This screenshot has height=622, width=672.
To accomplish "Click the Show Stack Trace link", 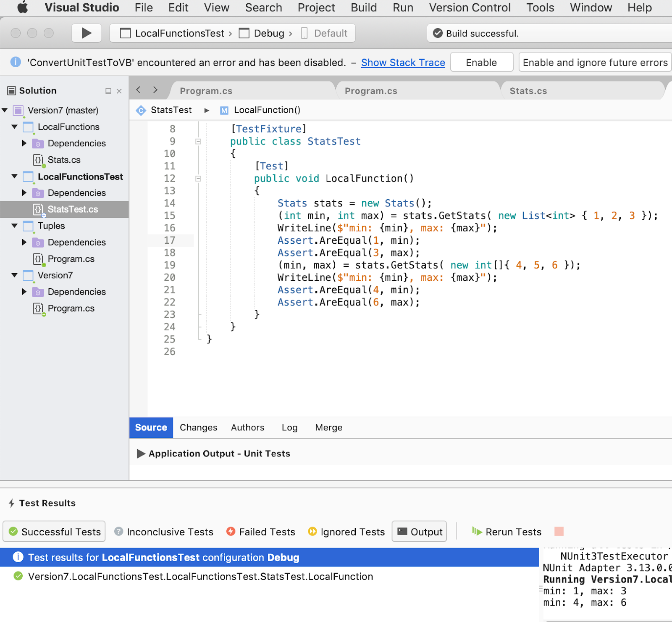I will coord(403,63).
